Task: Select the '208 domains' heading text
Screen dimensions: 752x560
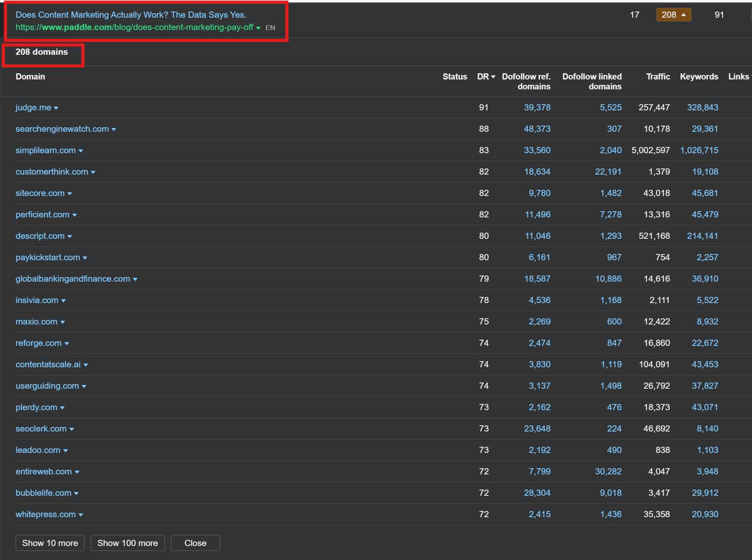Action: 42,52
